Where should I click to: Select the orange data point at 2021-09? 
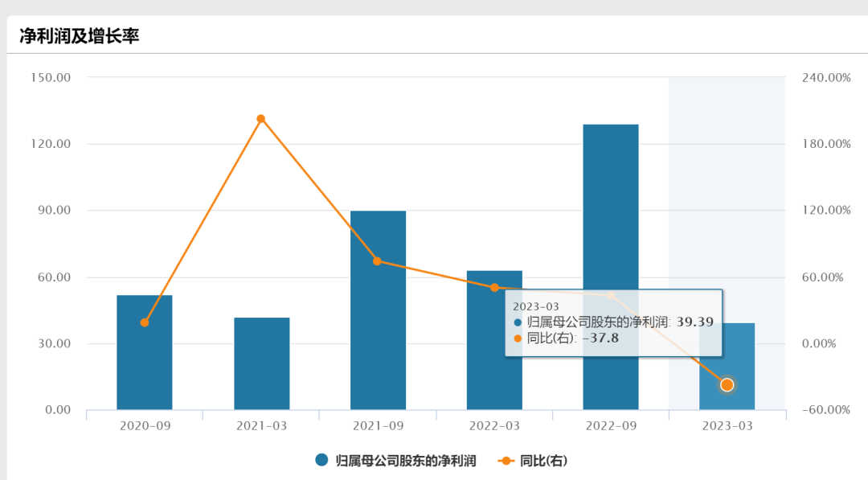click(x=378, y=261)
